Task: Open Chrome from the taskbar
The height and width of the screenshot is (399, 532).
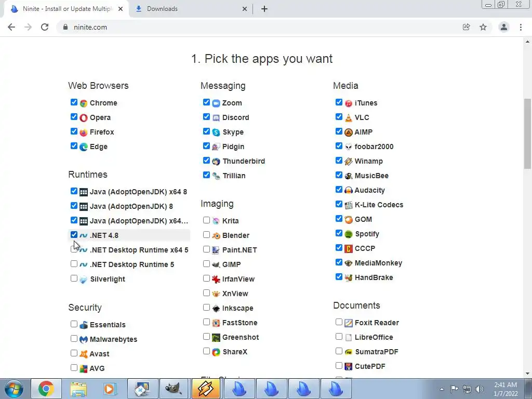Action: click(46, 389)
